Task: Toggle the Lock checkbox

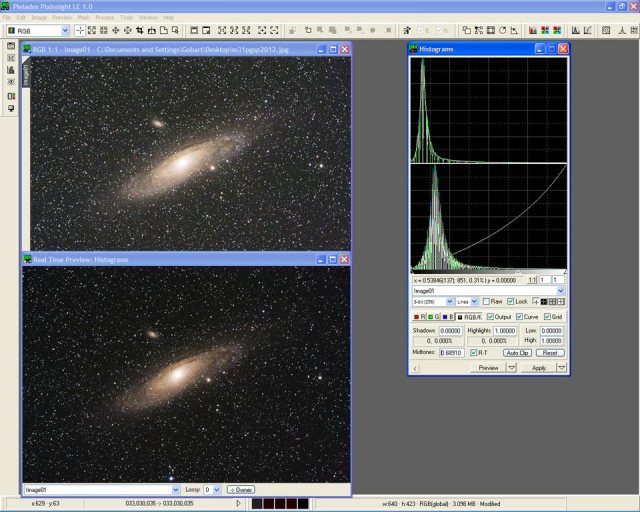Action: point(511,301)
